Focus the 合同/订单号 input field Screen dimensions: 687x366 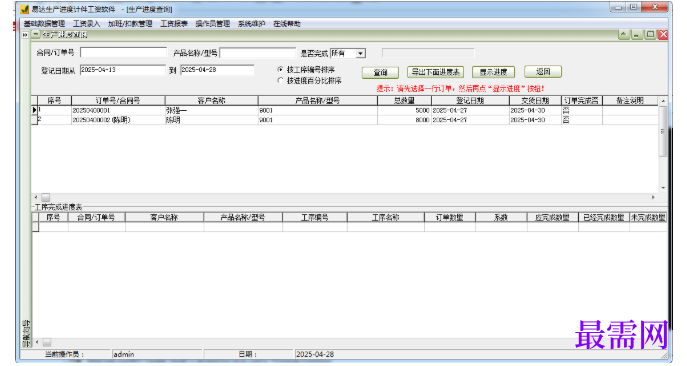(x=124, y=53)
